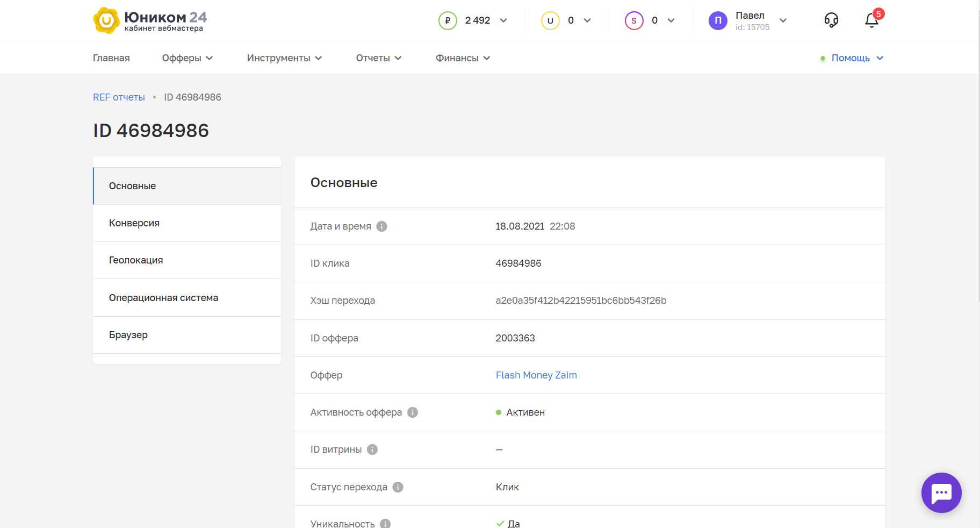Image resolution: width=980 pixels, height=528 pixels.
Task: Click the Активен status text
Action: pyautogui.click(x=525, y=412)
